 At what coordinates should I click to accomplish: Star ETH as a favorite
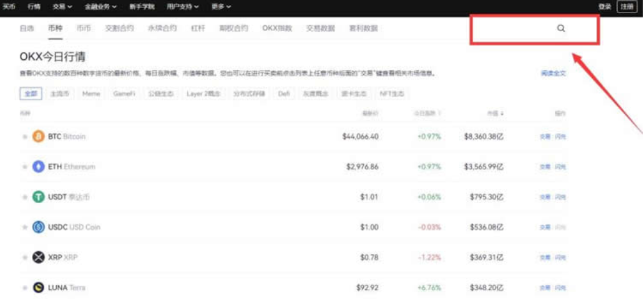click(x=24, y=167)
